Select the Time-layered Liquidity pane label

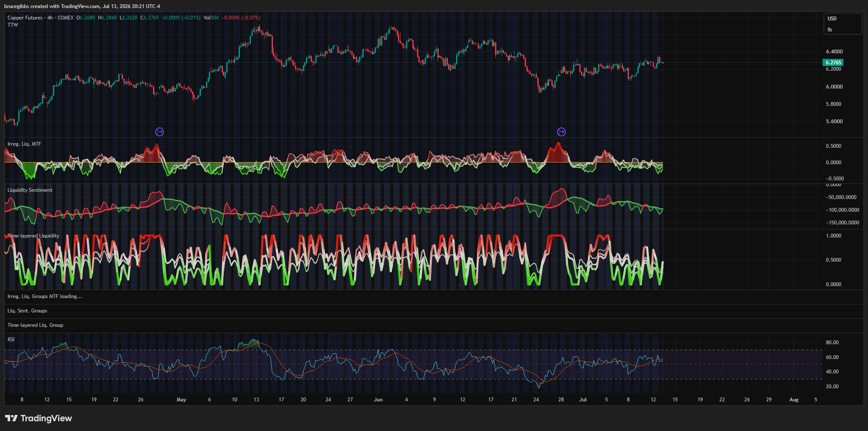tap(33, 236)
